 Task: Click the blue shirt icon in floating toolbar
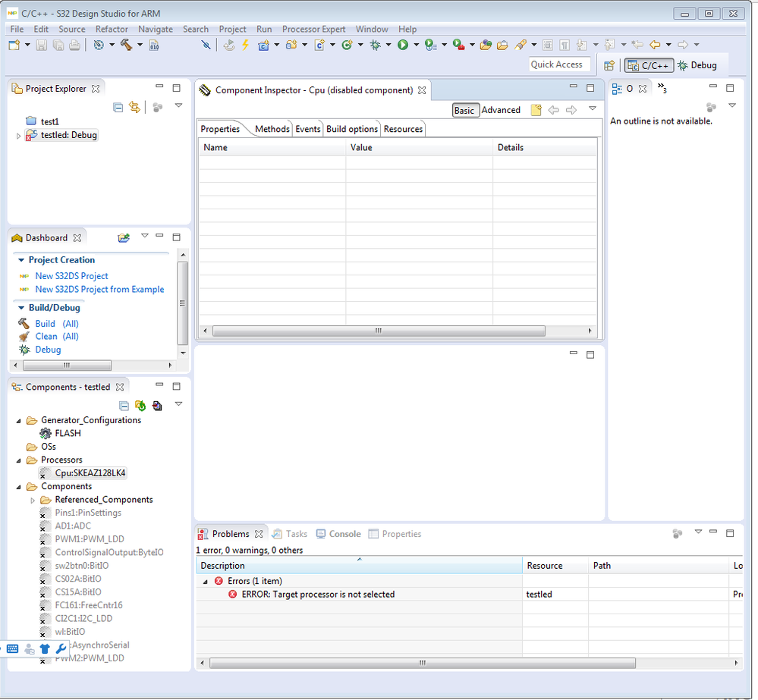coord(45,648)
